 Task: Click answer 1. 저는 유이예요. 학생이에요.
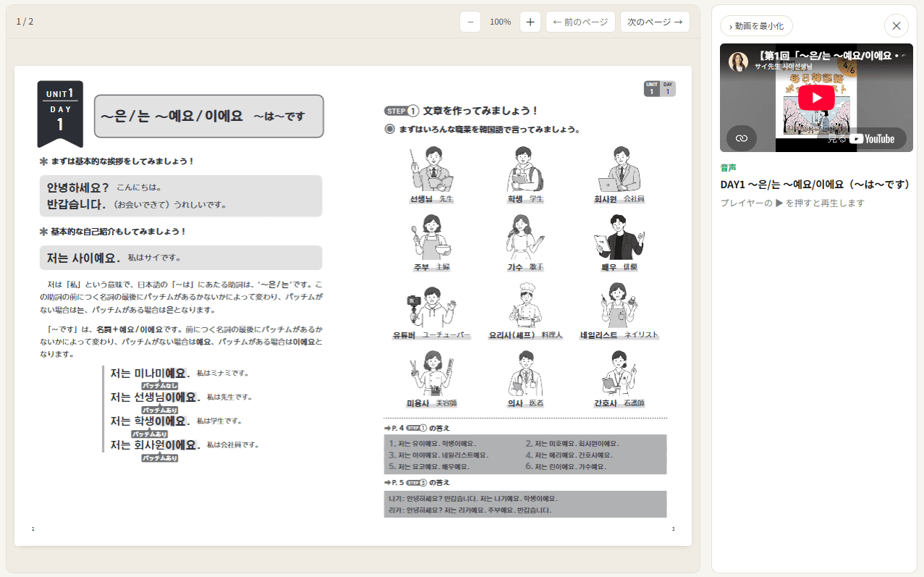pos(433,444)
